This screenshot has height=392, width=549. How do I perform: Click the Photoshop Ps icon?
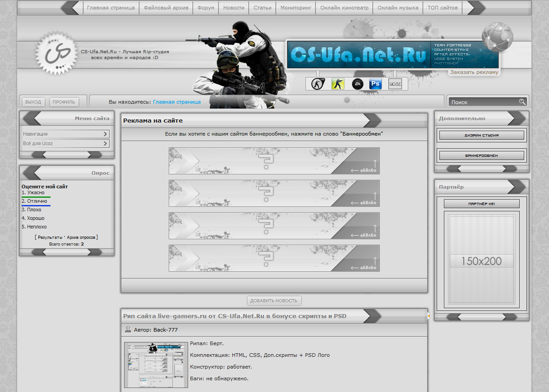click(x=375, y=84)
